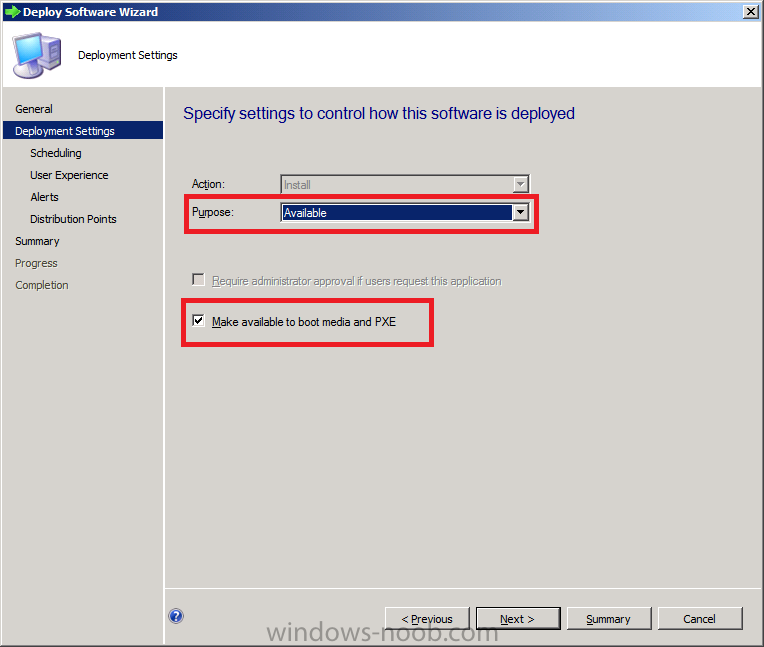The image size is (764, 647).
Task: Click the Deployment Settings header title
Action: 128,55
